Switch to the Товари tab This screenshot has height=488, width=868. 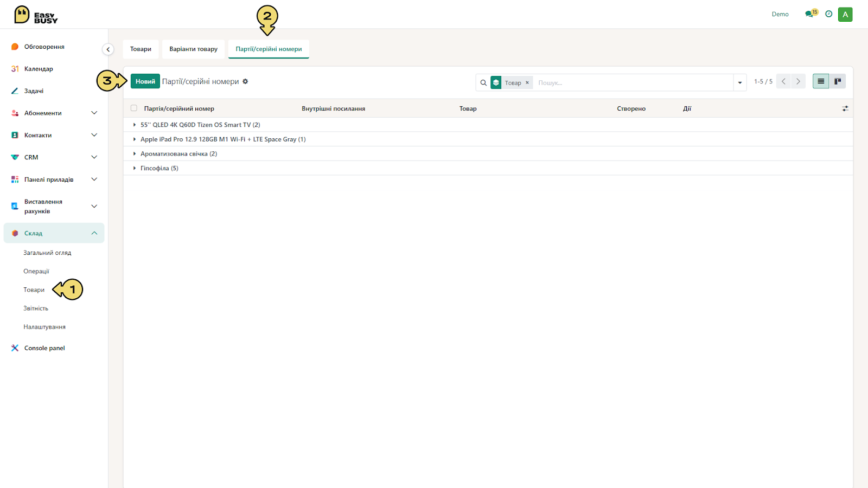(141, 49)
